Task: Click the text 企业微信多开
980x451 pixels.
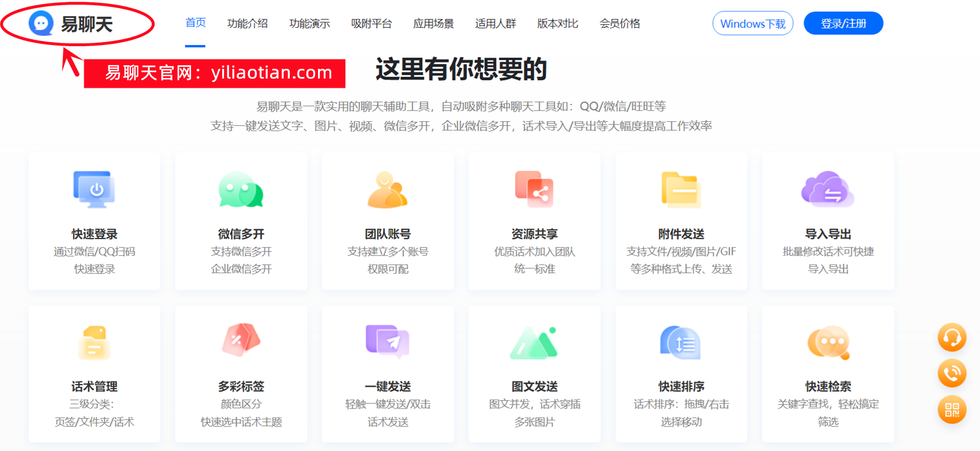Action: [241, 269]
